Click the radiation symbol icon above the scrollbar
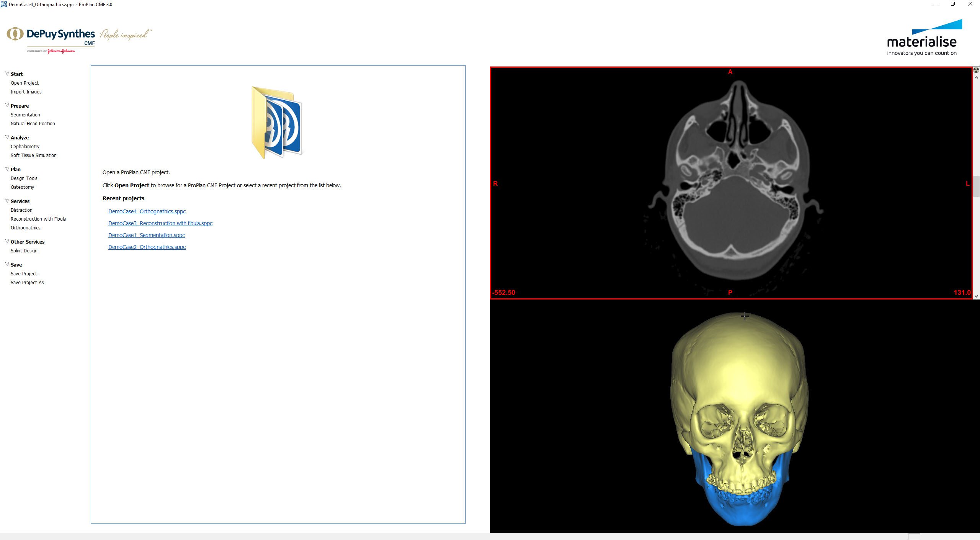980x540 pixels. pyautogui.click(x=976, y=70)
